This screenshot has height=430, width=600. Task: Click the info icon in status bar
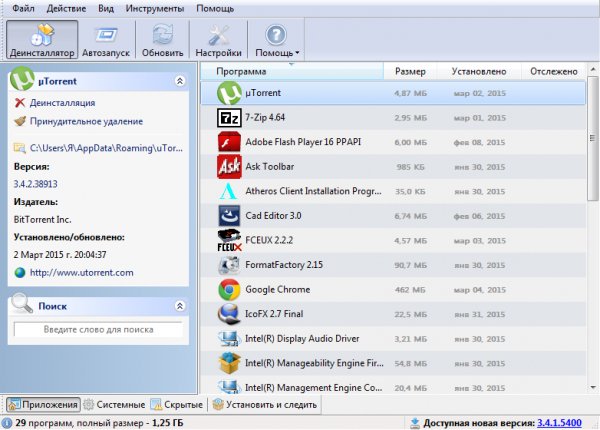[7, 423]
